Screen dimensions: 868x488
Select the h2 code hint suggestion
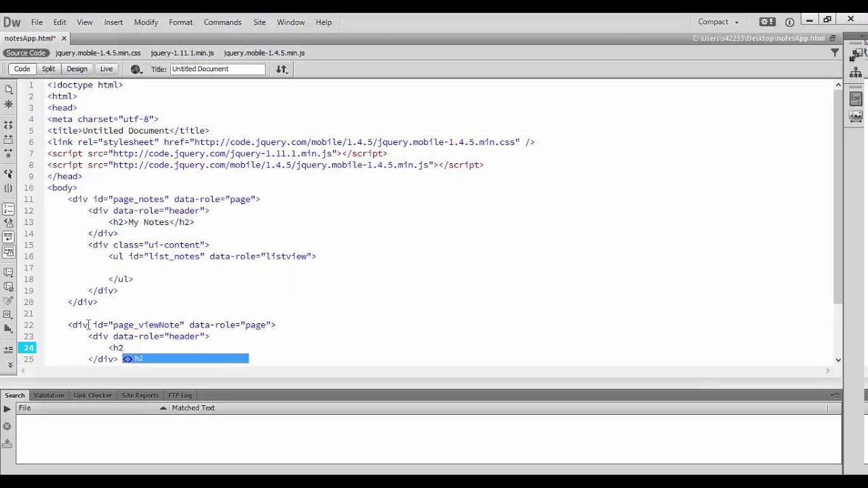point(185,359)
